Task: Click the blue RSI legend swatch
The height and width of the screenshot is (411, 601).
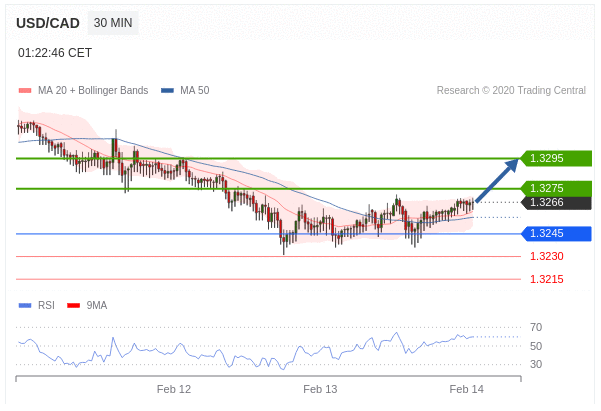Action: (25, 306)
